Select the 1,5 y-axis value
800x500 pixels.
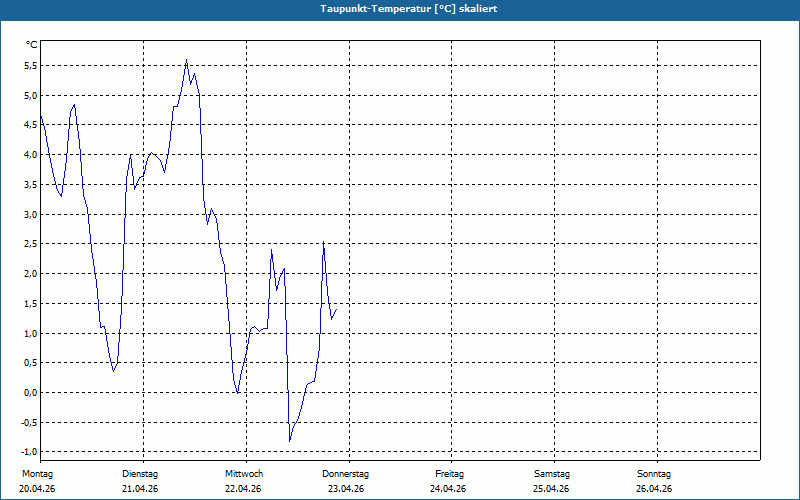pyautogui.click(x=31, y=304)
